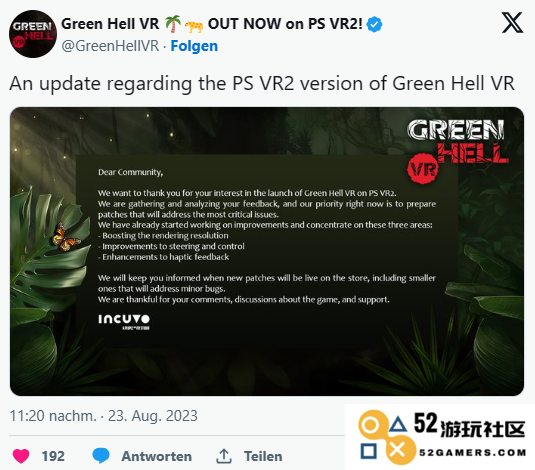Click the 192 likes count
Viewport: 535px width, 470px height.
53,456
